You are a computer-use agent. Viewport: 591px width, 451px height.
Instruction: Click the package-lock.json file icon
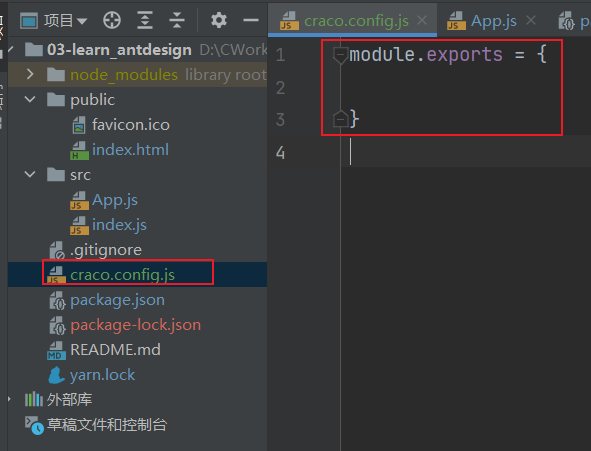click(57, 325)
